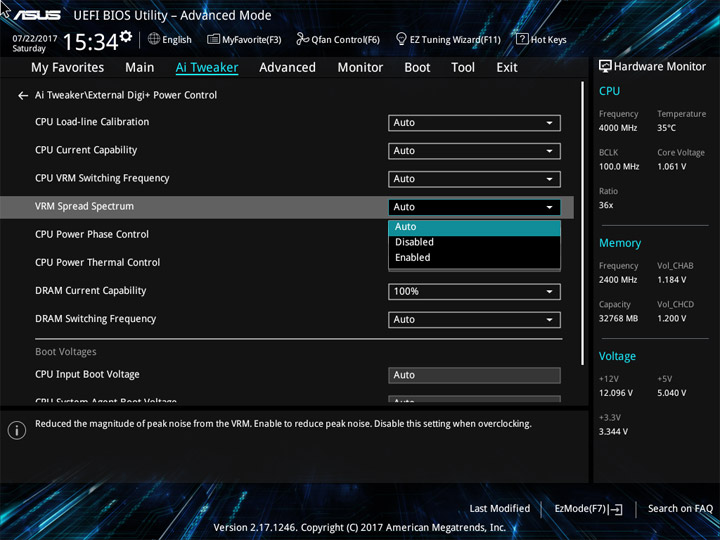
Task: Select the DRAM Switching Frequency label
Action: click(x=96, y=319)
